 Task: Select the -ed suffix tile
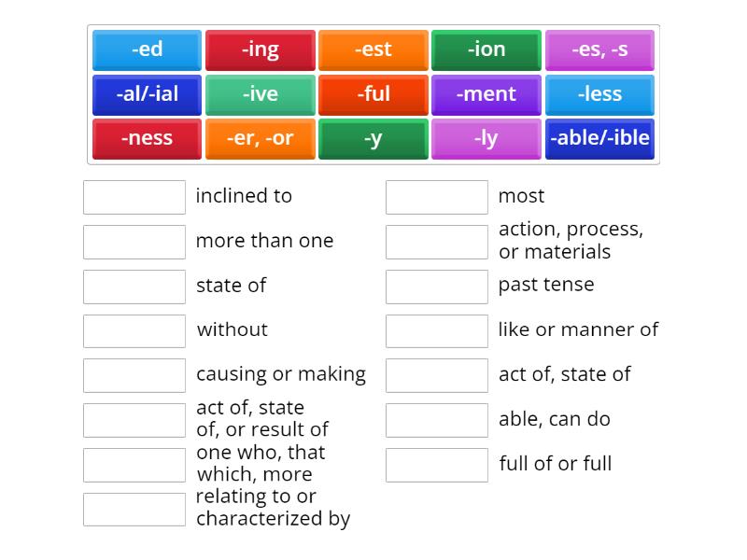[x=148, y=50]
